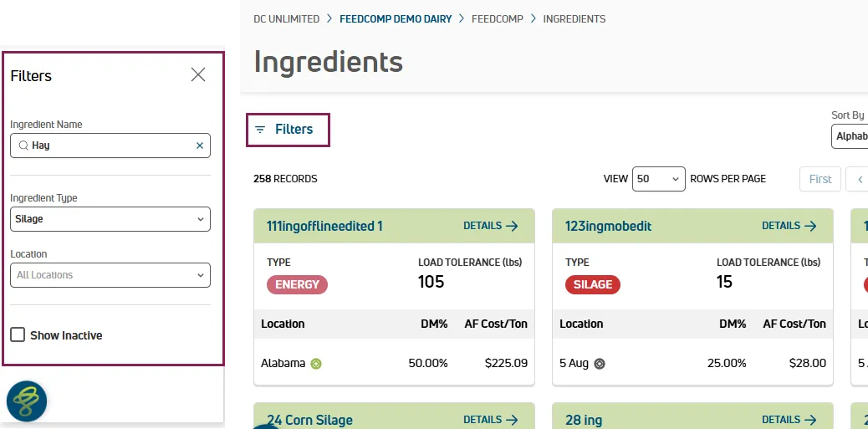This screenshot has height=429, width=868.
Task: Close the Filters panel with X icon
Action: click(x=198, y=74)
